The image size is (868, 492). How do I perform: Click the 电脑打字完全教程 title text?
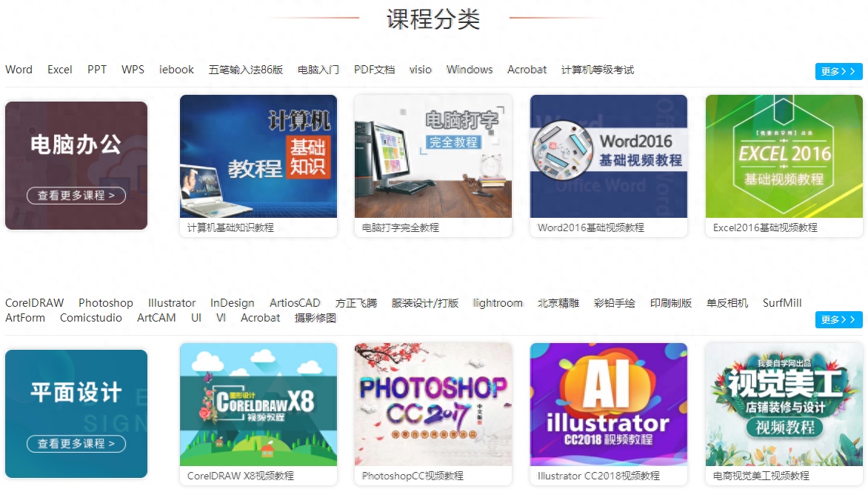[400, 227]
